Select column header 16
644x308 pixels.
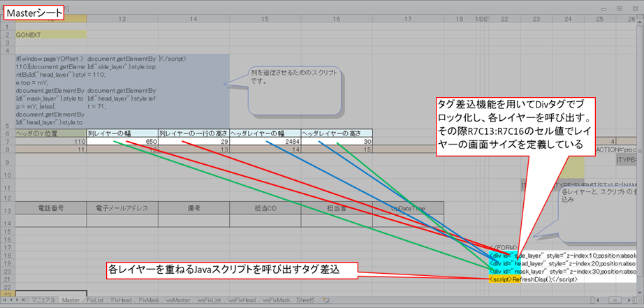337,18
